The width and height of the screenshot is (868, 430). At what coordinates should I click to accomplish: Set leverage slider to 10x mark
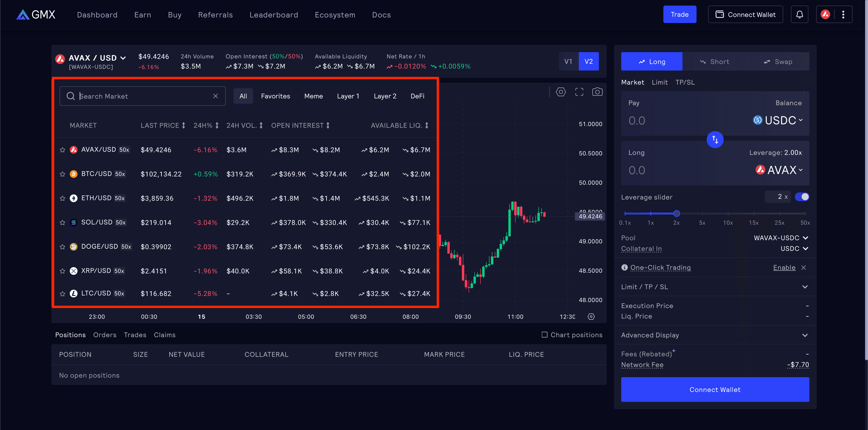728,213
